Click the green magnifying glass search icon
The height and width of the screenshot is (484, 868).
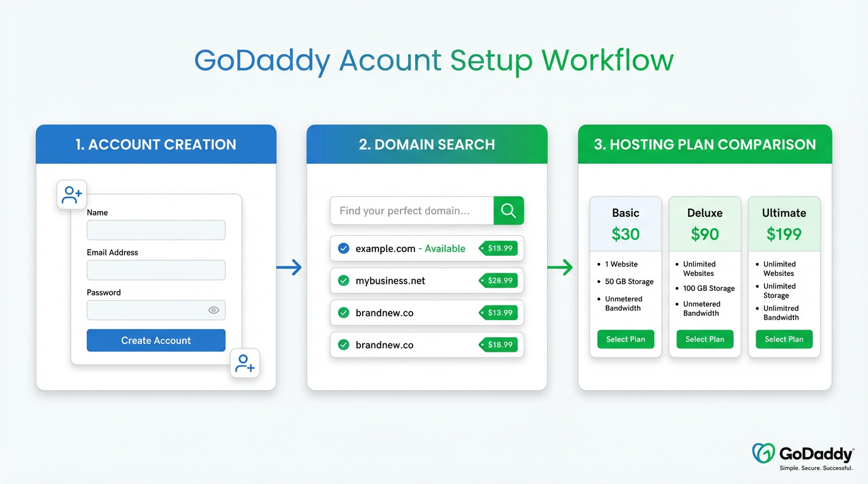click(x=508, y=210)
